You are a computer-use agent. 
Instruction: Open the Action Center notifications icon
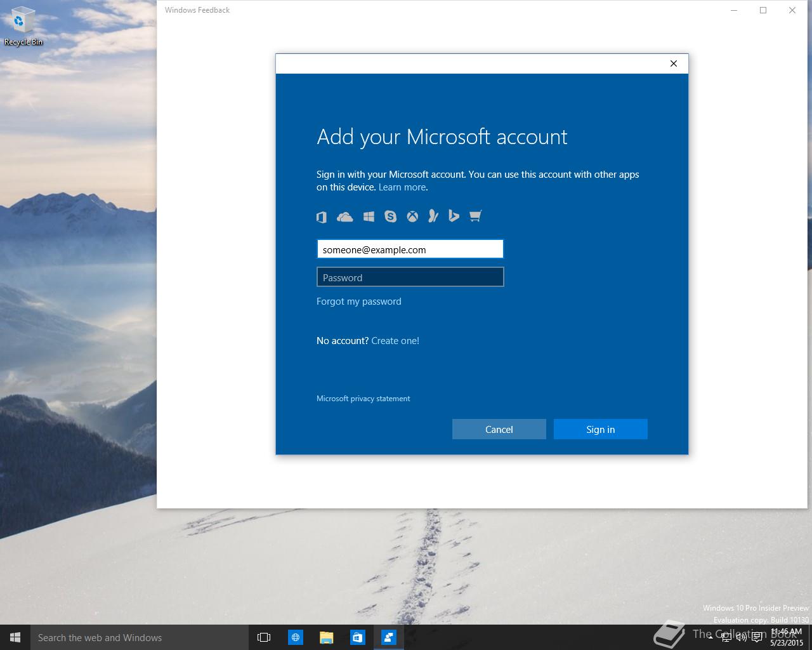click(757, 637)
